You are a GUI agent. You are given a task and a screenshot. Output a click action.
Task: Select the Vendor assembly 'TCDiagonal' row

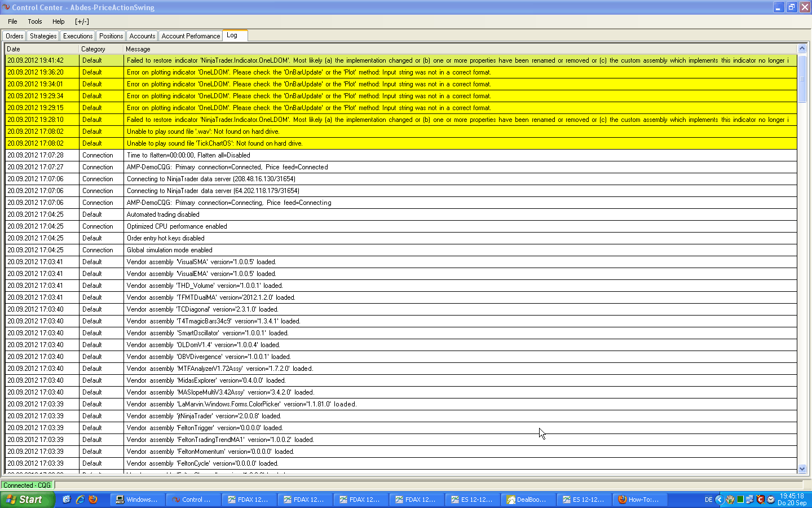point(401,309)
